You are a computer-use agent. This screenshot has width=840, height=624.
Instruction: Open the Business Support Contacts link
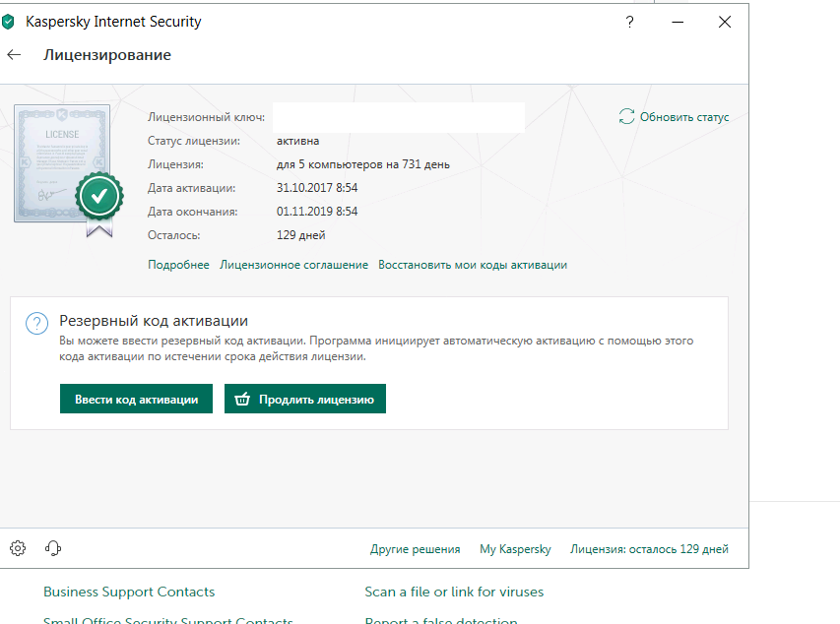pos(129,592)
